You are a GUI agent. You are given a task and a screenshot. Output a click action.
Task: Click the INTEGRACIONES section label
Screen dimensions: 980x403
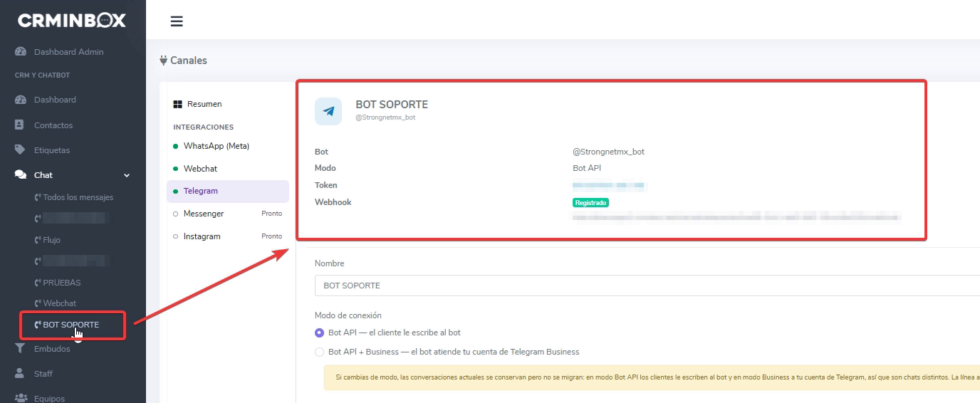203,127
